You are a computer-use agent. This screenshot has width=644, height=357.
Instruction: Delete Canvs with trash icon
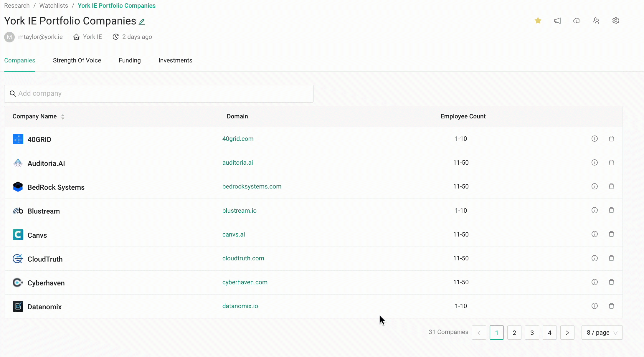[x=611, y=234]
